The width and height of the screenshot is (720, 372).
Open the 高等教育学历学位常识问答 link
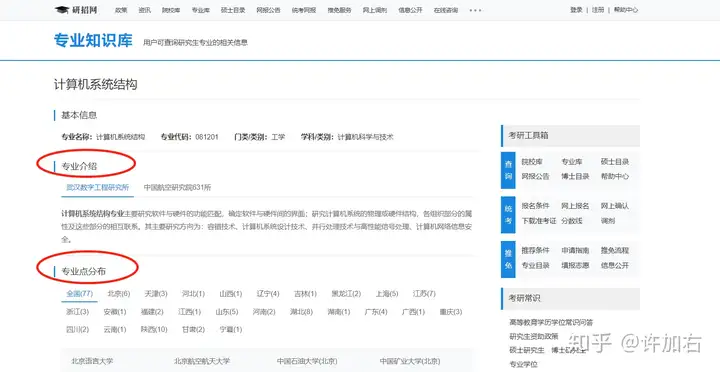pos(551,322)
